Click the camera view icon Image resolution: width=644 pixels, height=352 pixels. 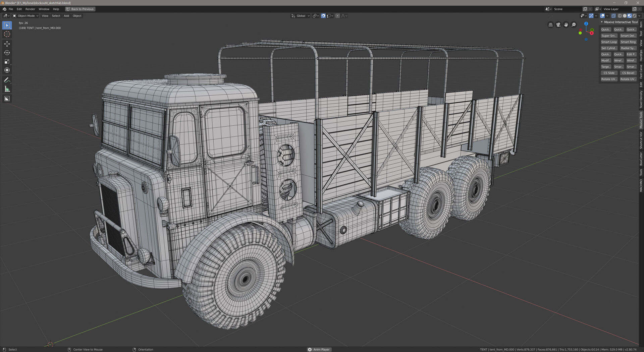coord(558,25)
